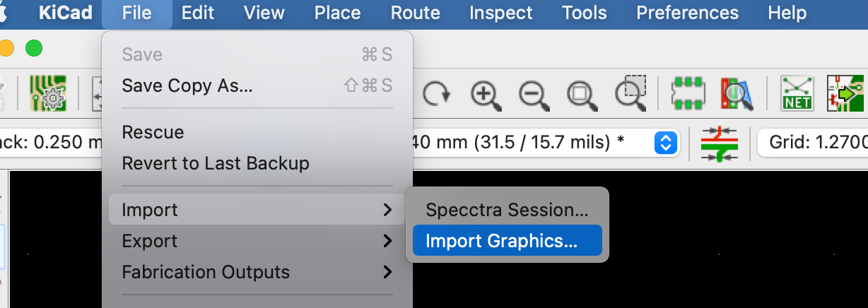Zoom to fit the board
Image resolution: width=868 pixels, height=308 pixels.
582,93
